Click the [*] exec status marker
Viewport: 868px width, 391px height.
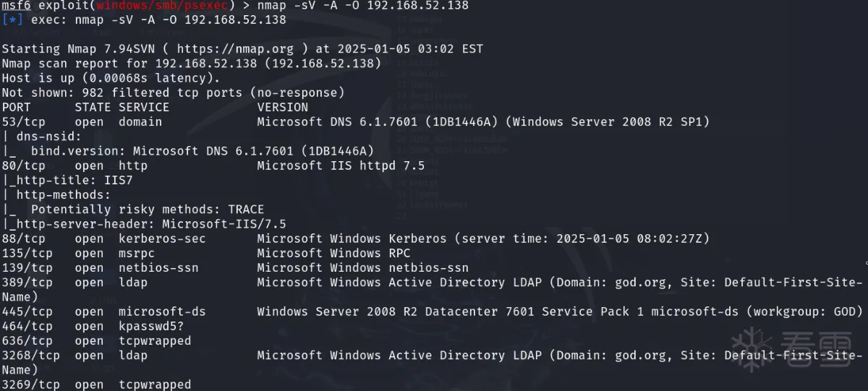click(13, 20)
